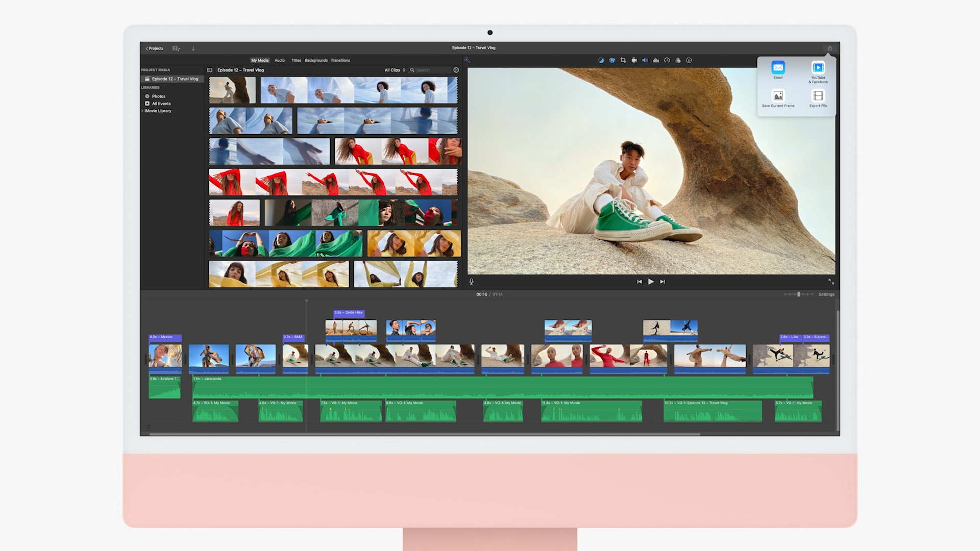The height and width of the screenshot is (551, 980).
Task: Open the Speed speedometer tool
Action: (667, 60)
